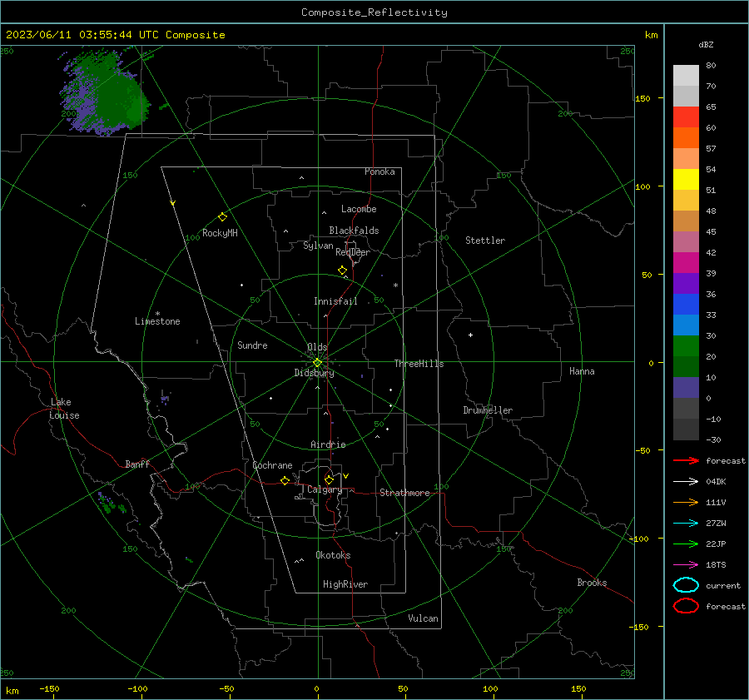The width and height of the screenshot is (749, 700).
Task: Click the yellow V marker northeast of Calgary
Action: [x=346, y=476]
